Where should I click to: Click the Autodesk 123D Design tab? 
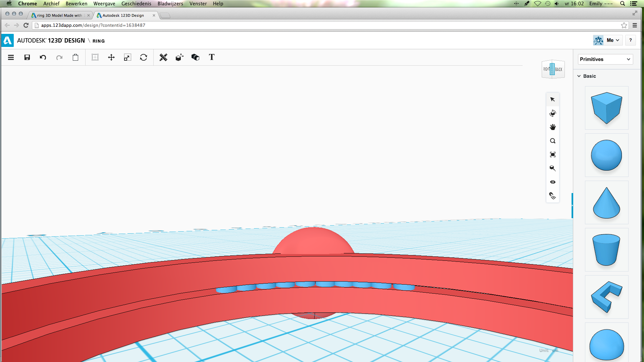coord(122,15)
